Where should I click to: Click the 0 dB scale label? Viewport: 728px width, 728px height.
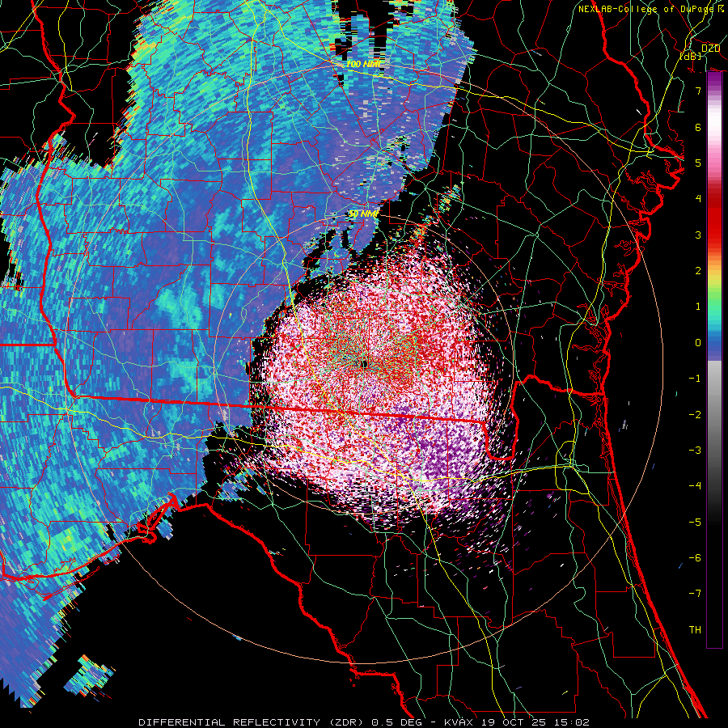[x=698, y=343]
